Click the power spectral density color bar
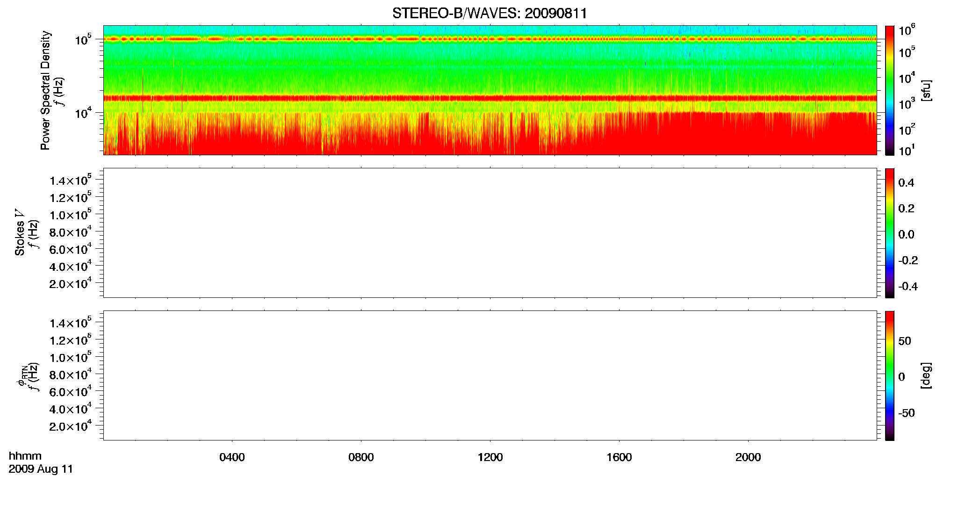The image size is (980, 505). coord(890,90)
